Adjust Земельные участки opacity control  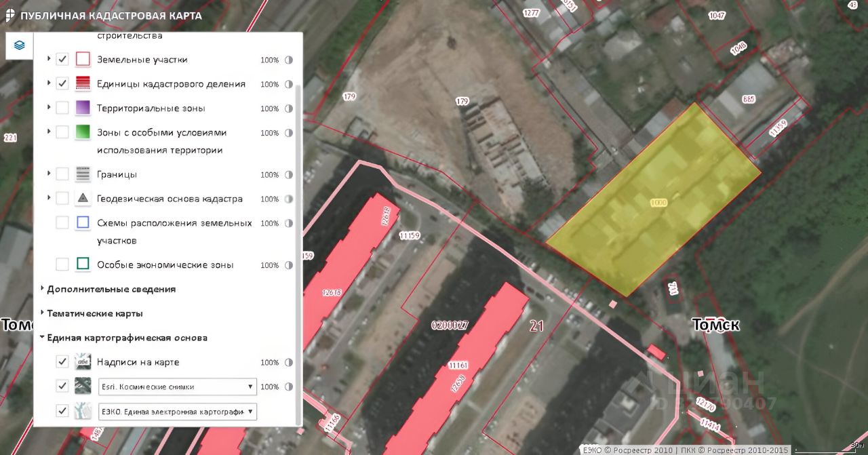pyautogui.click(x=289, y=60)
